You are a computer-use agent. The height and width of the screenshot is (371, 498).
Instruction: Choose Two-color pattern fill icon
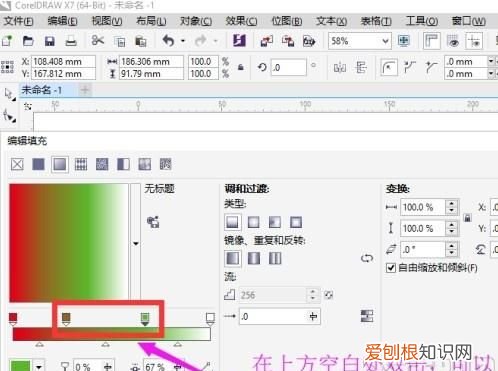pos(123,164)
